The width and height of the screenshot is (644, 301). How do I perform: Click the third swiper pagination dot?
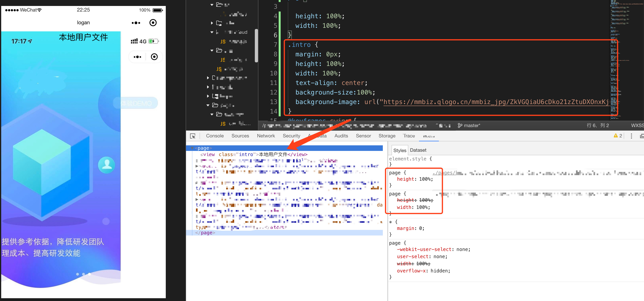[89, 274]
